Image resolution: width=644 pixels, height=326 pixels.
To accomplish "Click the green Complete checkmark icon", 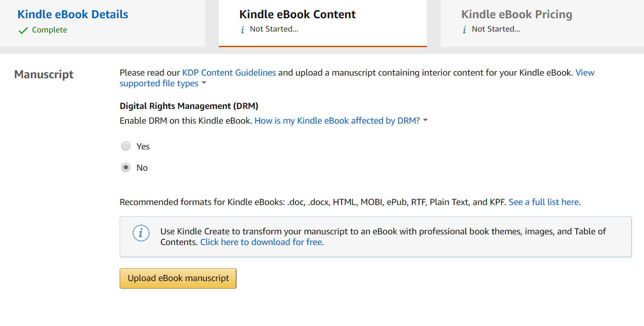I will (x=23, y=30).
